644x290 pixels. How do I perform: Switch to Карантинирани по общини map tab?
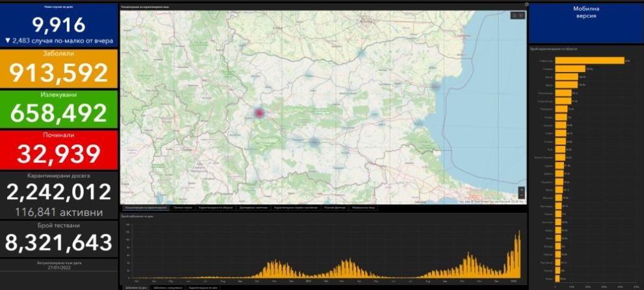tap(215, 208)
